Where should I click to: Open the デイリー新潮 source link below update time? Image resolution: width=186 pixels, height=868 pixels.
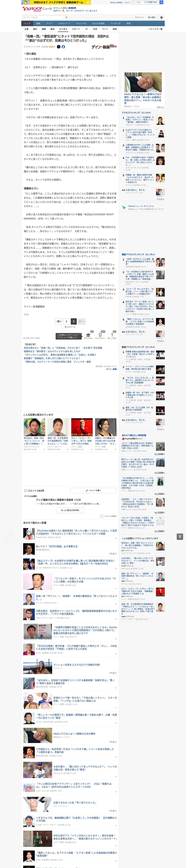111,369
